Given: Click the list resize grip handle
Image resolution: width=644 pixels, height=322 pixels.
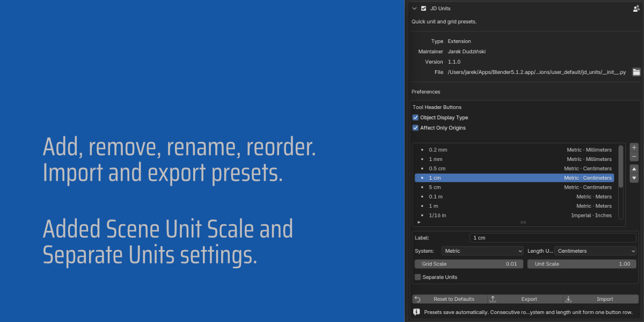Looking at the screenshot, I should tap(523, 222).
